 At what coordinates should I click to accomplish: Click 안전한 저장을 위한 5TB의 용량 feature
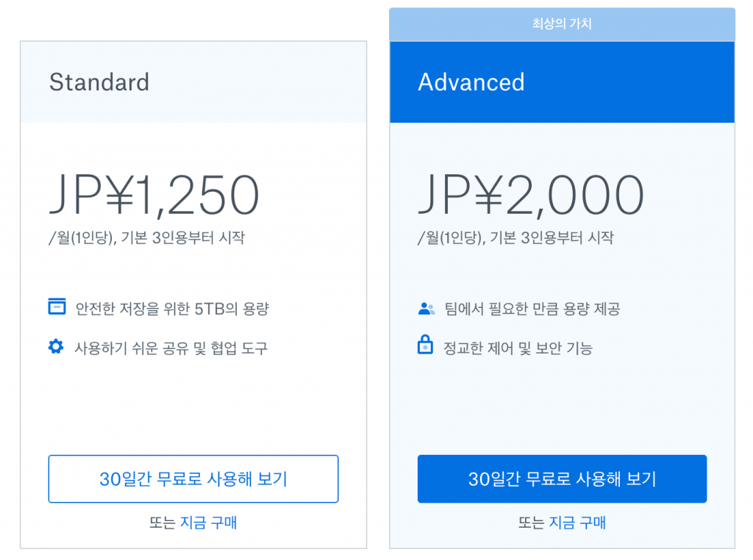click(x=172, y=308)
